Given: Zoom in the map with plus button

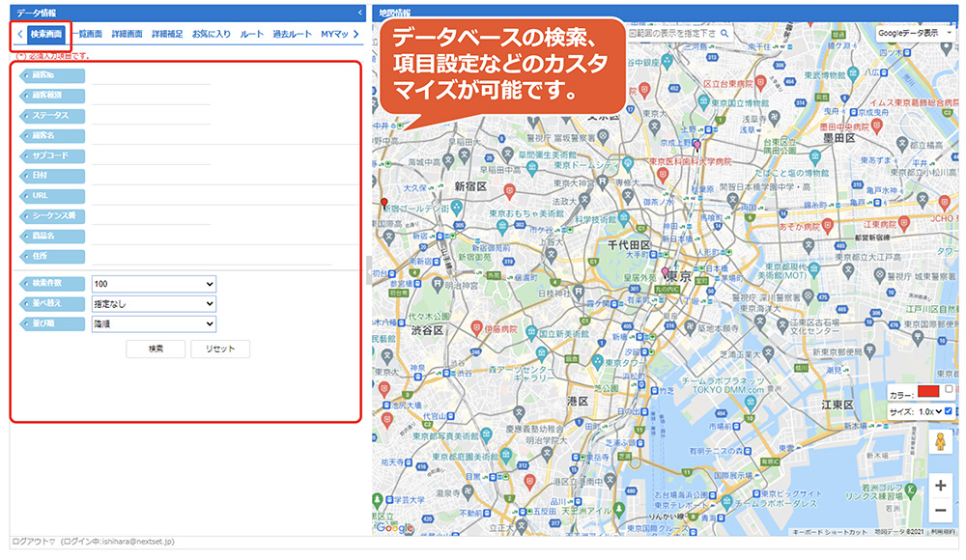Looking at the screenshot, I should [x=941, y=486].
